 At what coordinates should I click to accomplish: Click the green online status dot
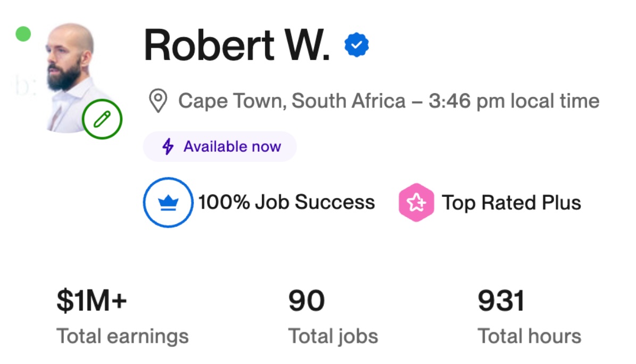click(23, 34)
